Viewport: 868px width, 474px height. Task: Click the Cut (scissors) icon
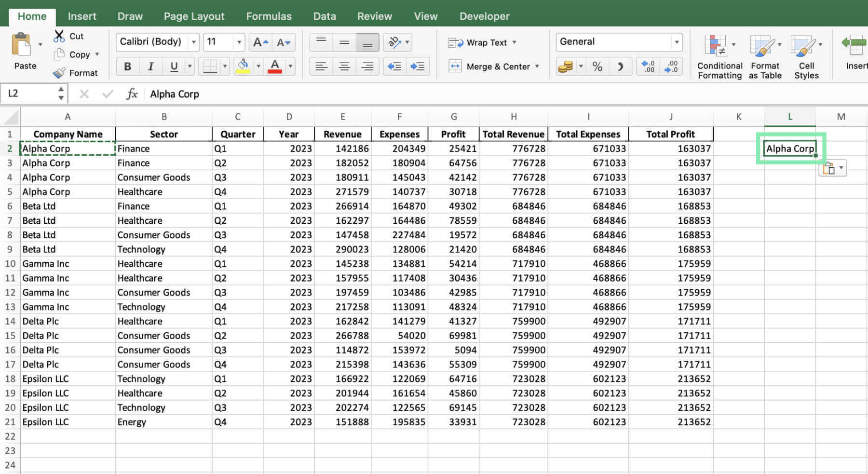59,36
